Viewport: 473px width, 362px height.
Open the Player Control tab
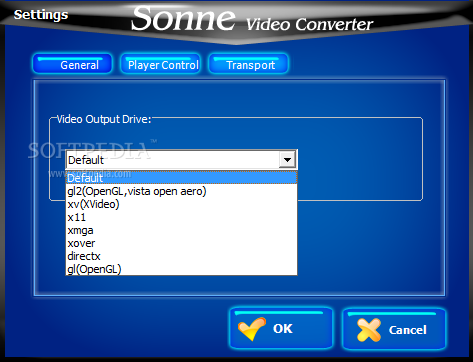tap(160, 64)
